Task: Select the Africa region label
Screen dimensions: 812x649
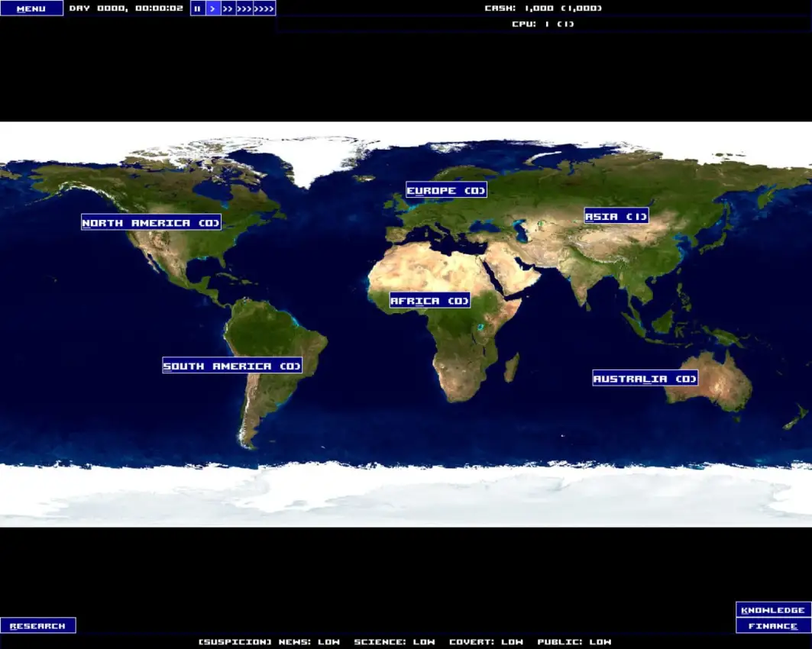Action: pyautogui.click(x=429, y=301)
